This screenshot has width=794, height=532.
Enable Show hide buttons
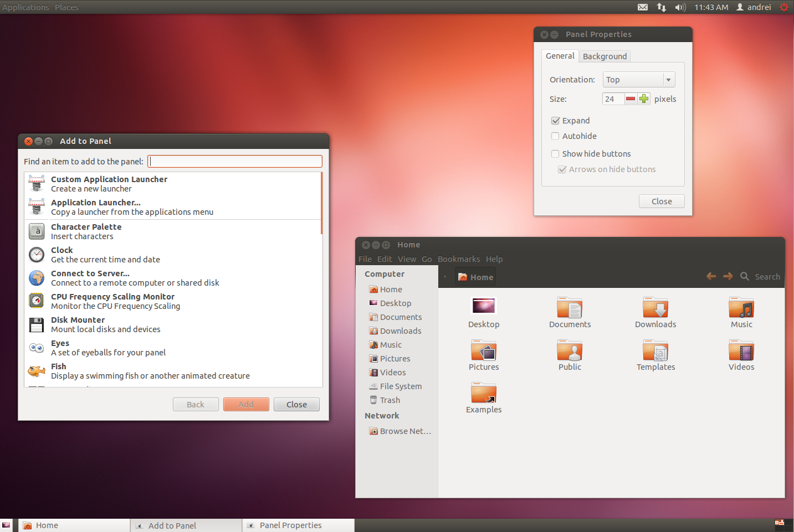(x=555, y=153)
